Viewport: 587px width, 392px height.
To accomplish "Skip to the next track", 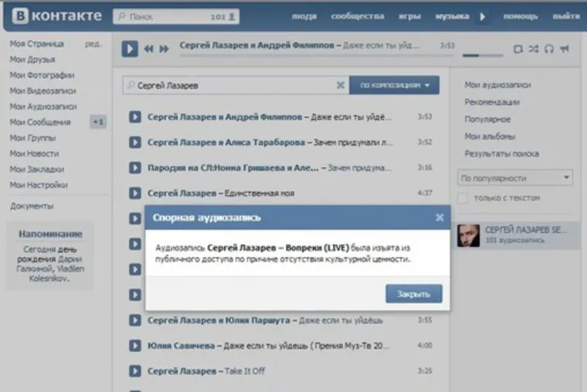I will (x=164, y=49).
